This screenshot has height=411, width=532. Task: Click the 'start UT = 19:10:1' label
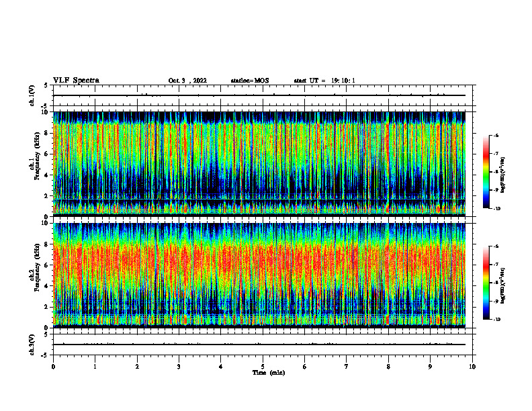pyautogui.click(x=324, y=81)
